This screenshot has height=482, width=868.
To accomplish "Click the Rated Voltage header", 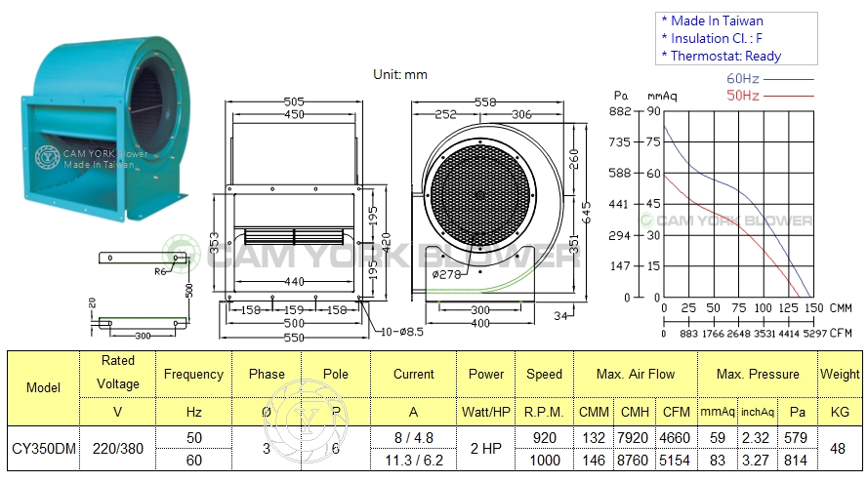I will pos(118,372).
